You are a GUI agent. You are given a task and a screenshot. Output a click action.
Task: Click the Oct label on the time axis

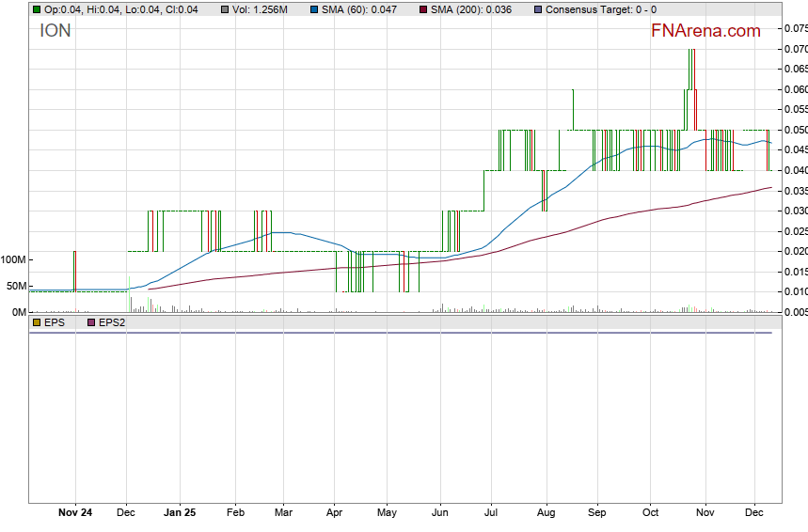click(651, 512)
